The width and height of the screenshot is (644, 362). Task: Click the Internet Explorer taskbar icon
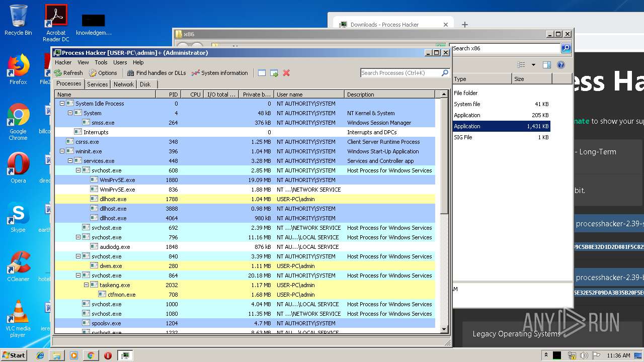click(40, 355)
